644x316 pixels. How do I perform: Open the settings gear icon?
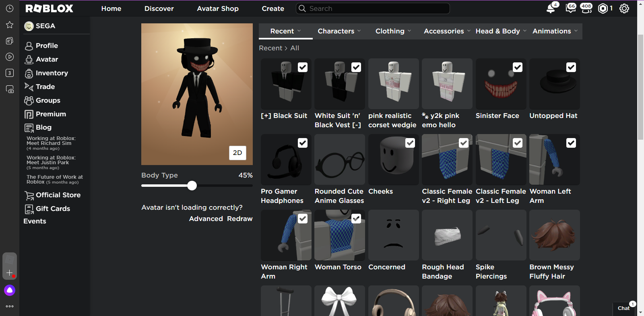coord(624,8)
